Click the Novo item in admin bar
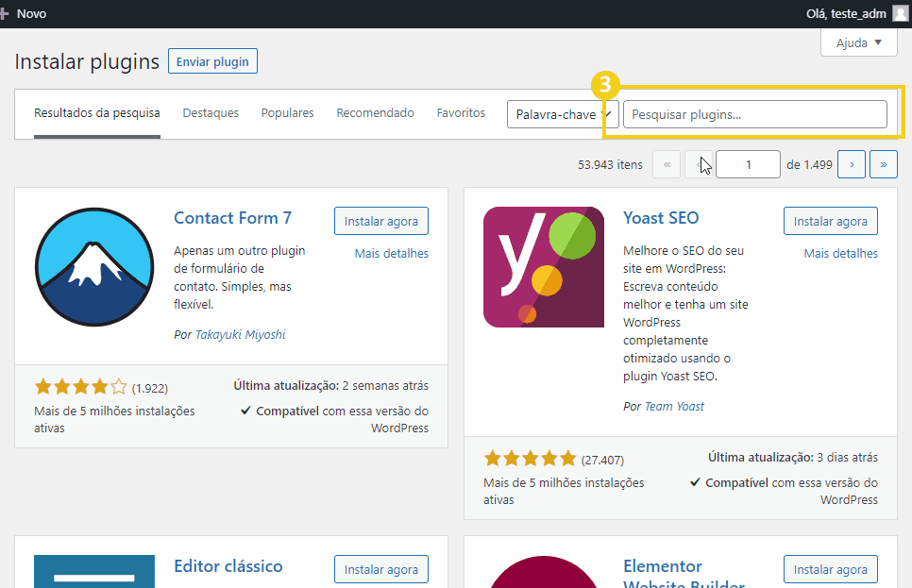 click(24, 13)
